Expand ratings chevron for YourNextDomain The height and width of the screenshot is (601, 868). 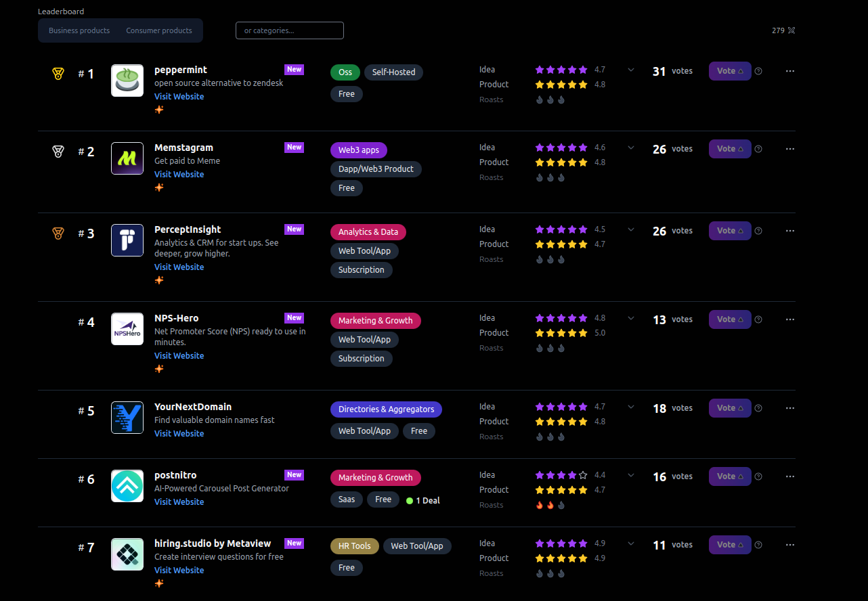[631, 407]
